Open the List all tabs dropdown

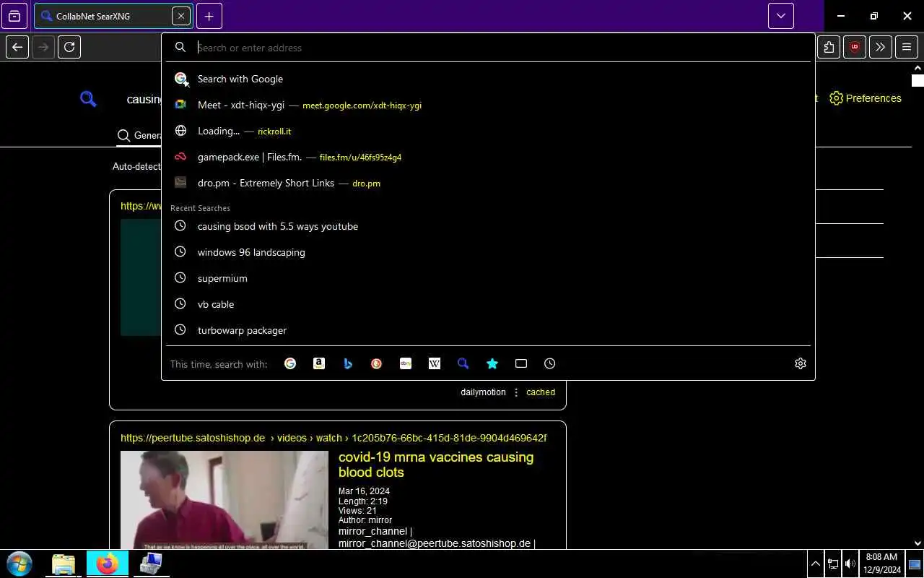click(x=781, y=16)
